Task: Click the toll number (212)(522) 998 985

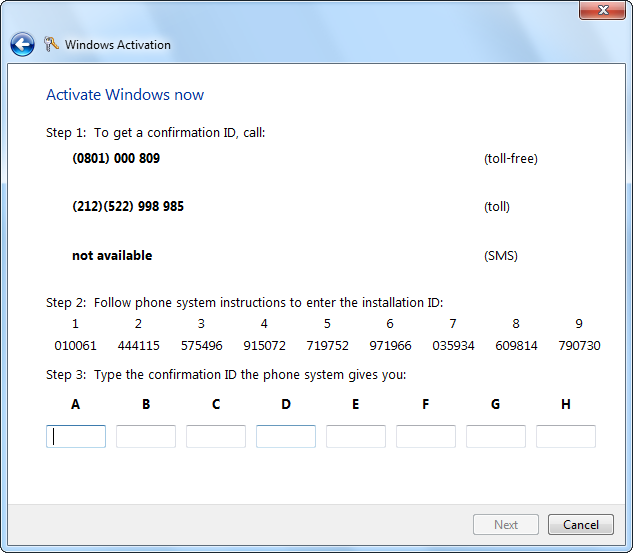Action: [x=128, y=206]
